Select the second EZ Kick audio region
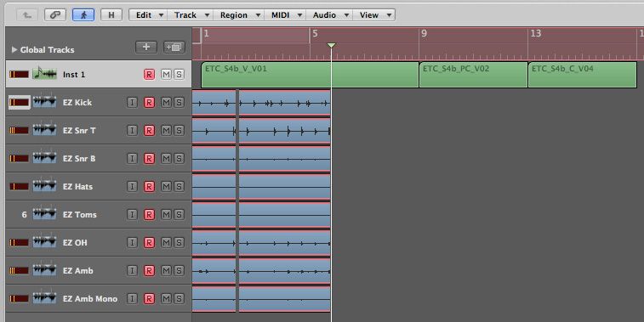Image resolution: width=644 pixels, height=322 pixels. [x=285, y=103]
